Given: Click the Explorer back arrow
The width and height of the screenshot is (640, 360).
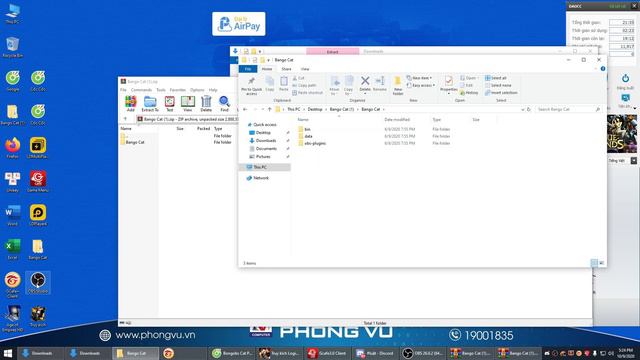Looking at the screenshot, I should [245, 109].
